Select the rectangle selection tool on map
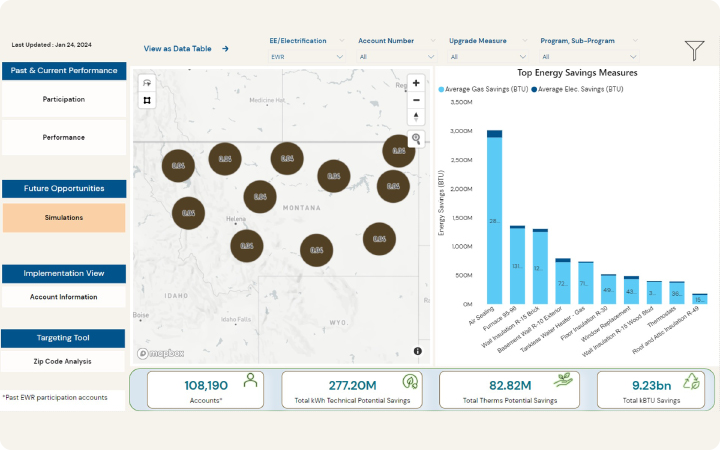This screenshot has width=720, height=450. point(147,100)
